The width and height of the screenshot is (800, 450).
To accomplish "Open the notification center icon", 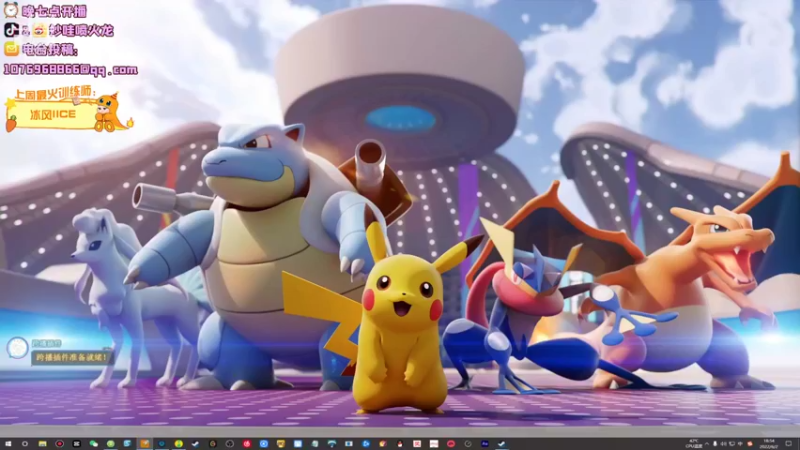I will pyautogui.click(x=788, y=444).
